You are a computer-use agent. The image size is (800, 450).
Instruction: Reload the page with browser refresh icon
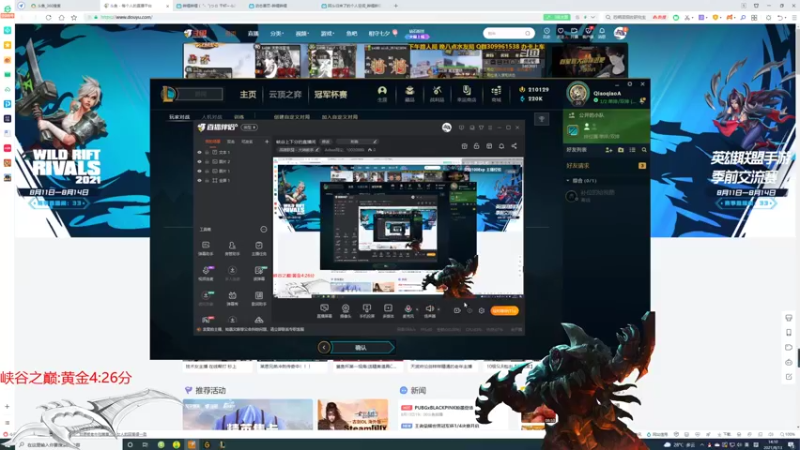pos(48,17)
